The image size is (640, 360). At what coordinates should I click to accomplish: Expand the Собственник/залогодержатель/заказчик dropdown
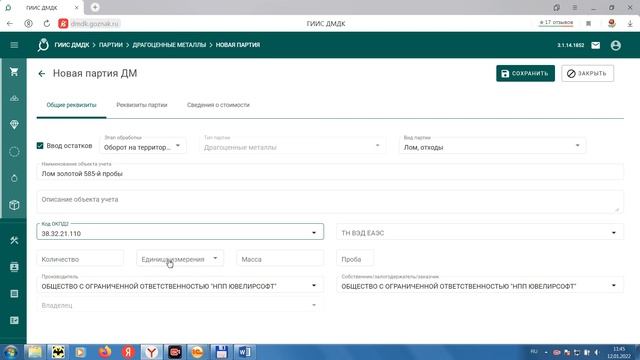tap(480, 284)
